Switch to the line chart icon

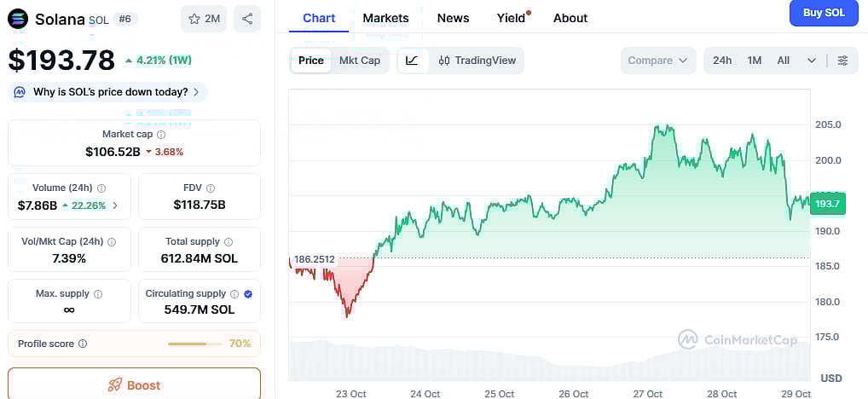[x=413, y=61]
